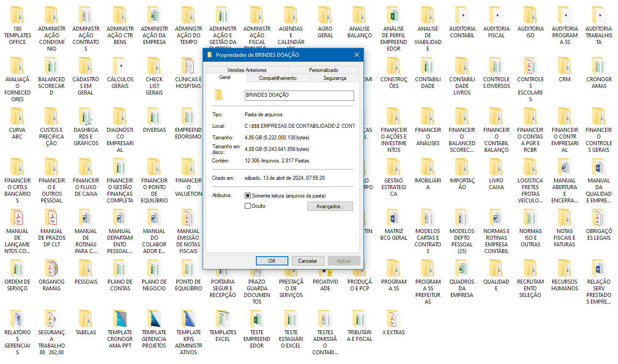Open the Segurança tab
This screenshot has width=618, height=364.
[335, 78]
